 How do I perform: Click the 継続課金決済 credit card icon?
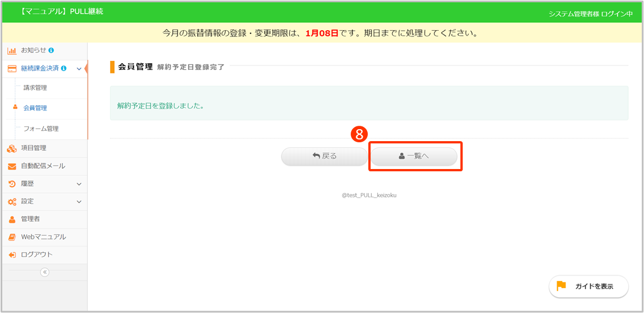click(11, 69)
